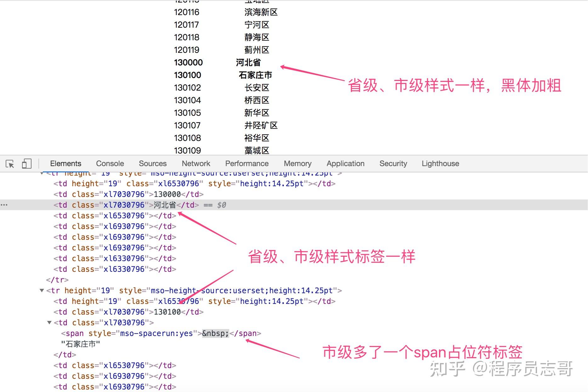The height and width of the screenshot is (392, 588).
Task: Click code 120117 in the page table
Action: tap(186, 25)
